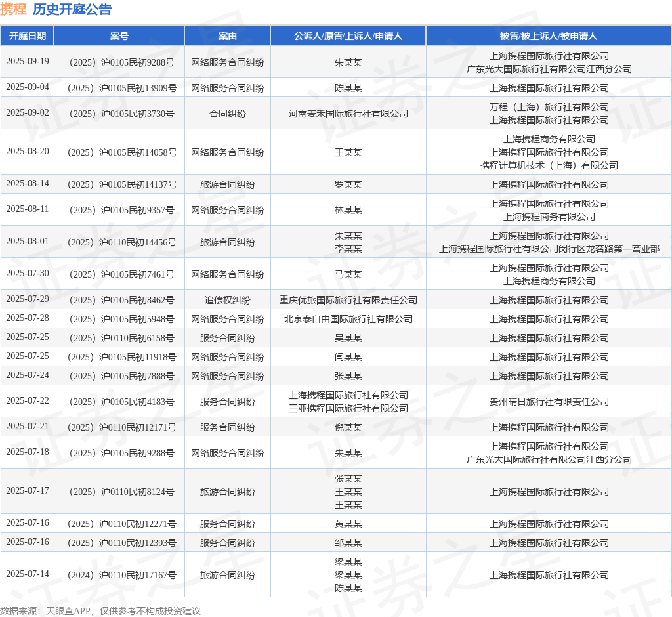Click plaintiff 北京泰自由国际旅行社有限公司

pyautogui.click(x=348, y=319)
